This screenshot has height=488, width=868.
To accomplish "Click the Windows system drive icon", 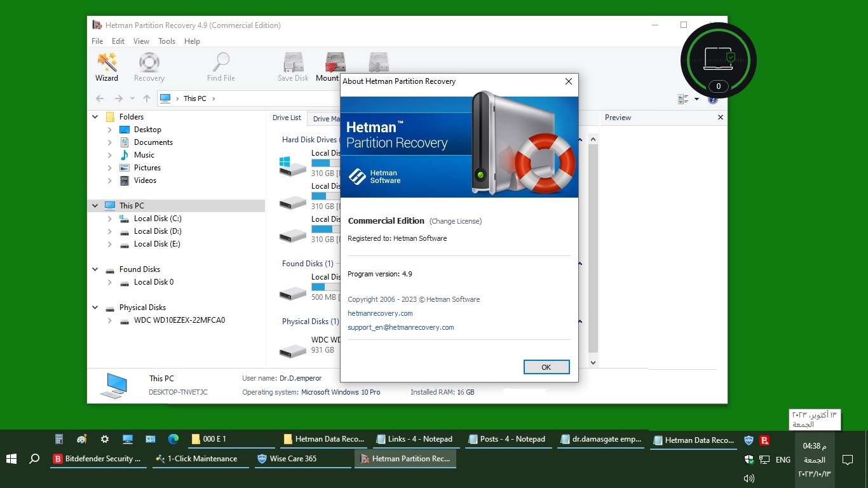I will point(293,166).
